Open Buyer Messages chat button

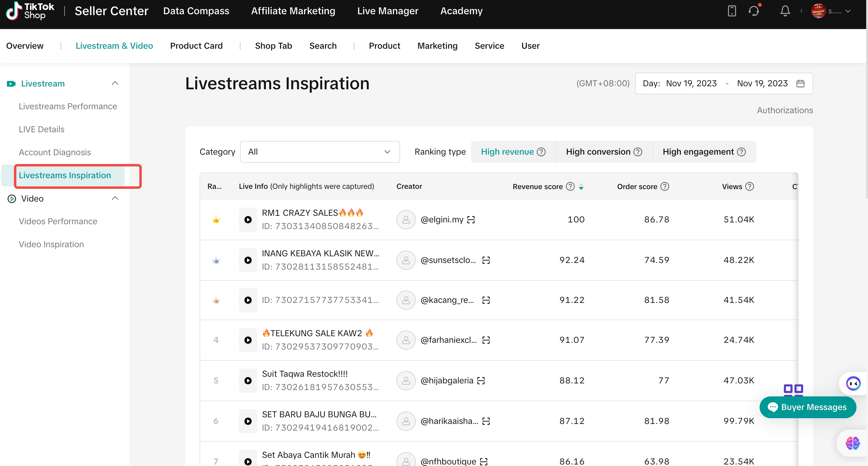pyautogui.click(x=807, y=407)
